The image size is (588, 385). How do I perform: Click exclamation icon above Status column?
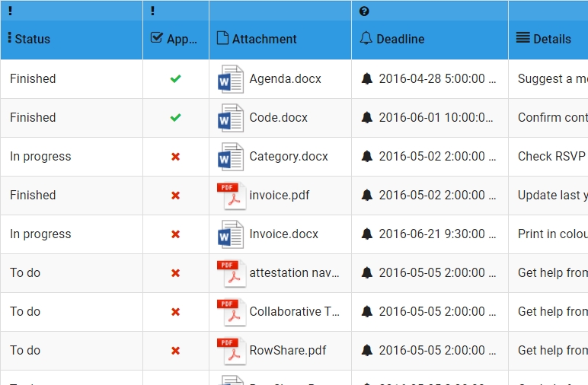(x=10, y=11)
